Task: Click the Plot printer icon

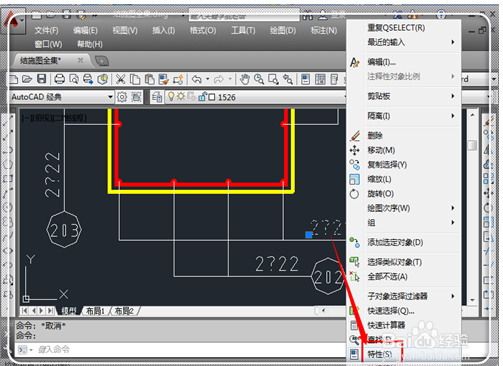Action: click(59, 79)
